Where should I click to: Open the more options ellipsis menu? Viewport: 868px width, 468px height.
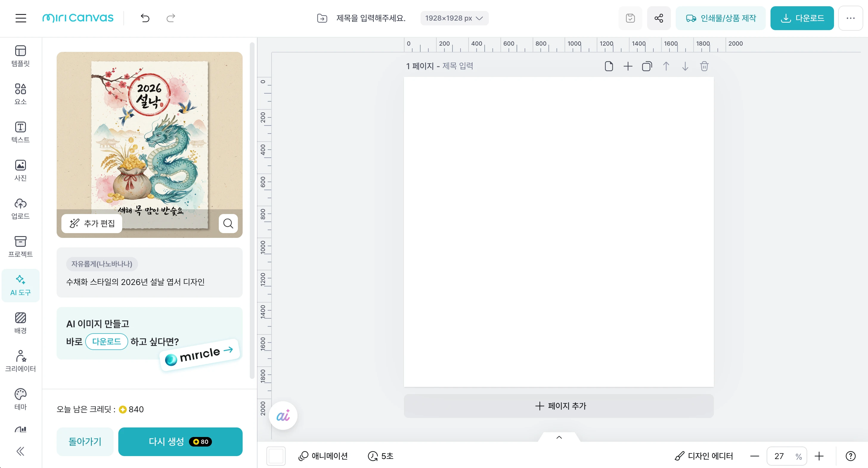click(x=850, y=18)
